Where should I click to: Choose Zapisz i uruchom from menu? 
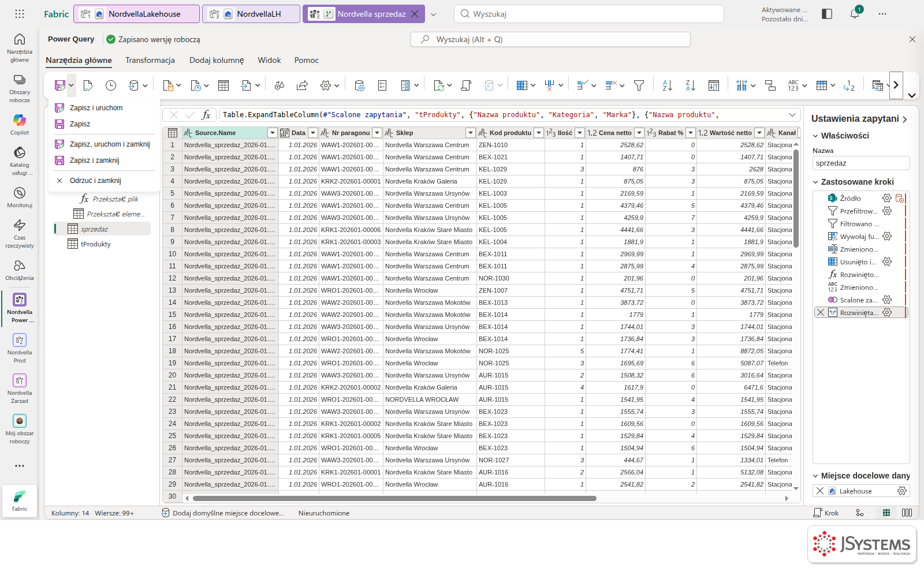pyautogui.click(x=96, y=108)
